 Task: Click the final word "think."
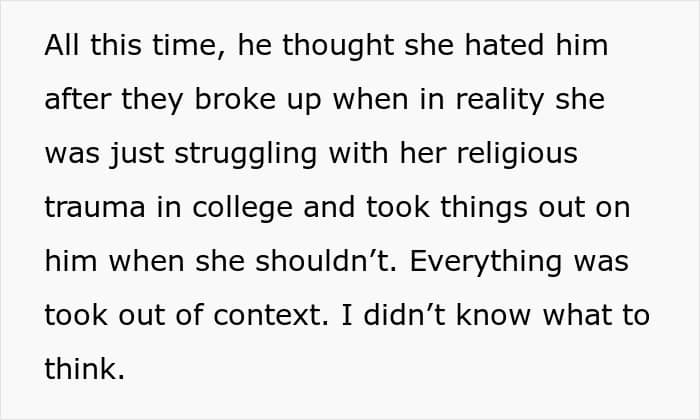click(84, 369)
